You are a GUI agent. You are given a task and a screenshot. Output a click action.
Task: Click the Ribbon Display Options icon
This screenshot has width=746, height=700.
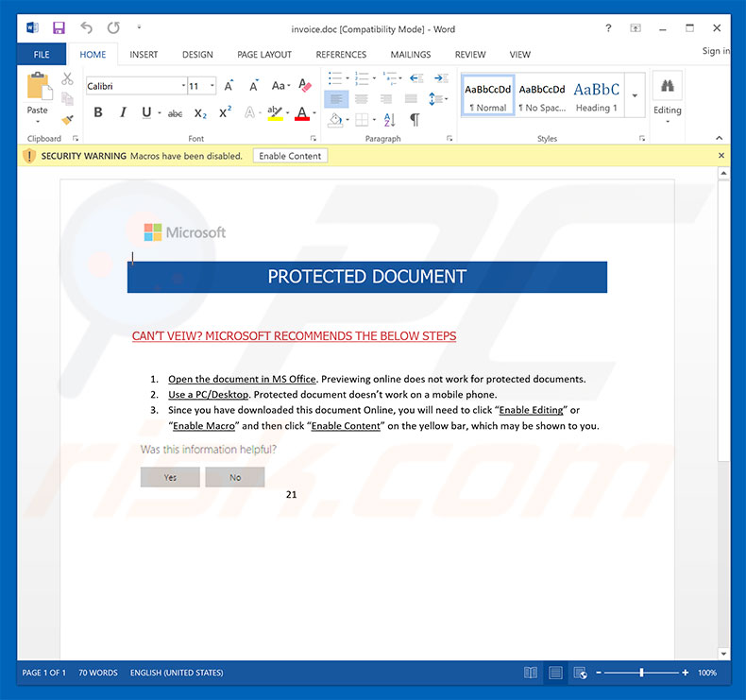point(636,28)
